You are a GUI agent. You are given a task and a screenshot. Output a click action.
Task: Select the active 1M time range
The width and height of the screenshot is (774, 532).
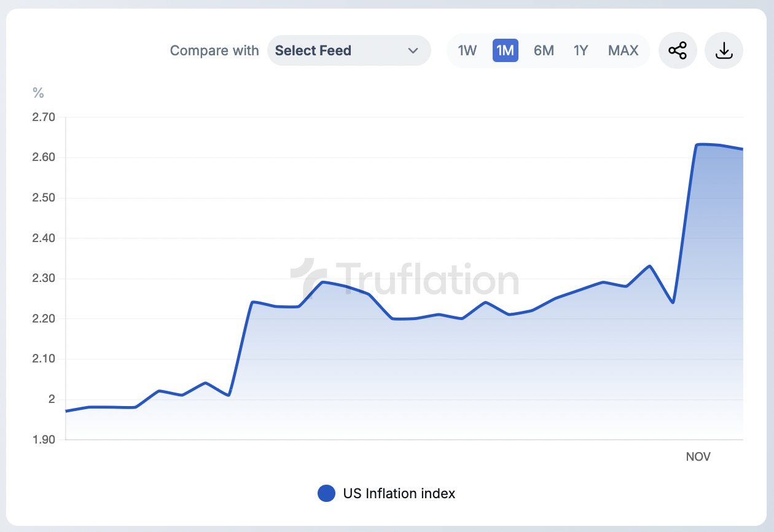(505, 50)
